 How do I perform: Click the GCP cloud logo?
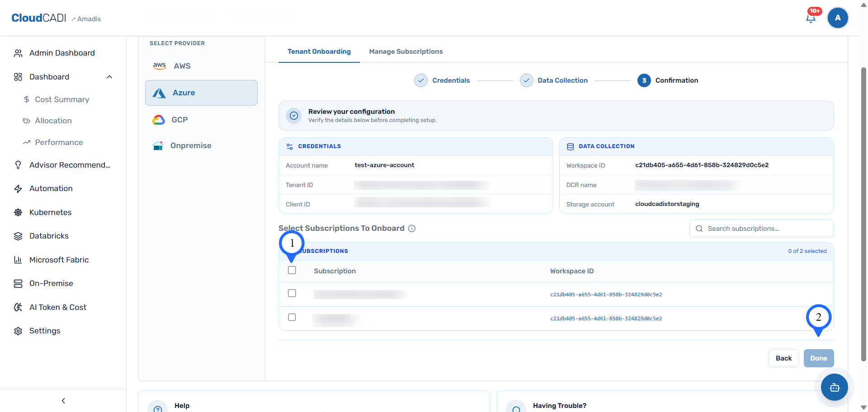tap(159, 120)
